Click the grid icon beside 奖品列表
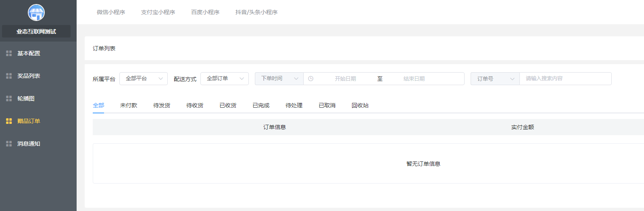The image size is (644, 211). click(9, 76)
